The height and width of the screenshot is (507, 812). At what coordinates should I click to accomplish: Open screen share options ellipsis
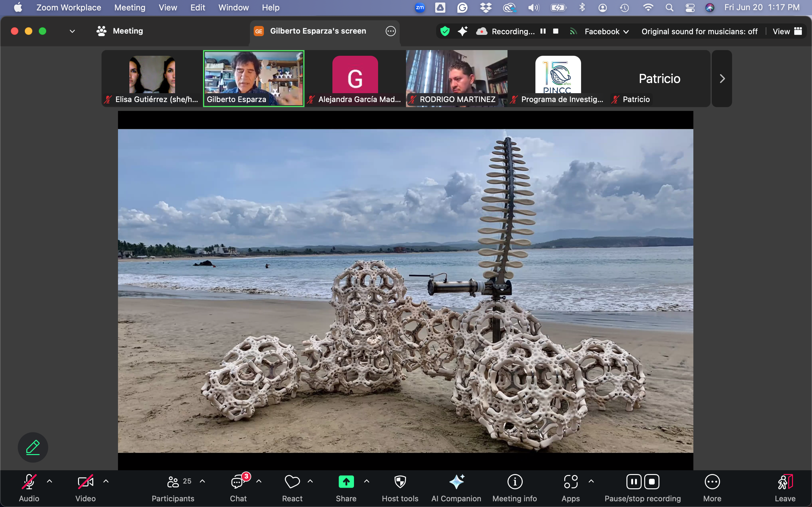[x=390, y=31]
